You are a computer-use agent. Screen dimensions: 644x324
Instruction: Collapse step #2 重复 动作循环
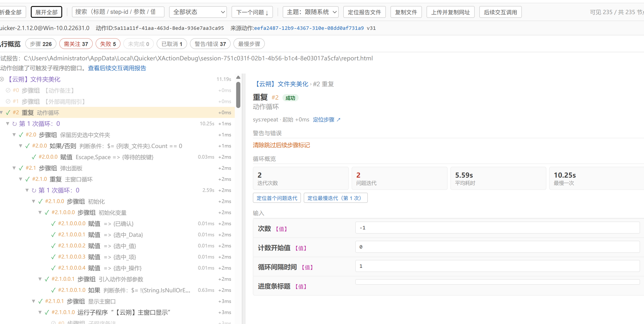(x=2, y=112)
